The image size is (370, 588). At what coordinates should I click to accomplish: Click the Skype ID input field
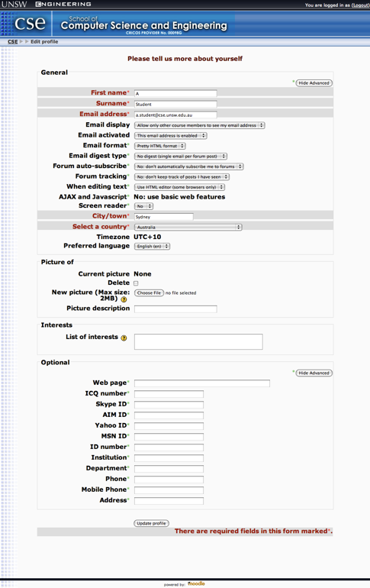point(169,405)
